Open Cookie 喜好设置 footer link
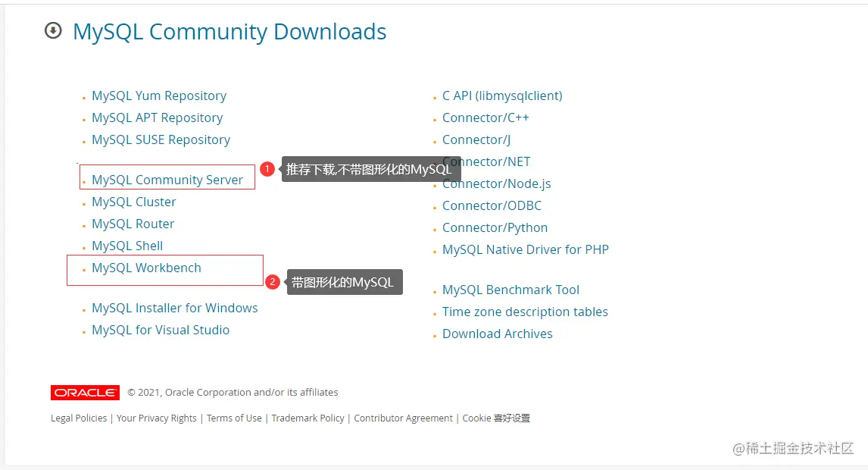The image size is (868, 470). click(496, 418)
